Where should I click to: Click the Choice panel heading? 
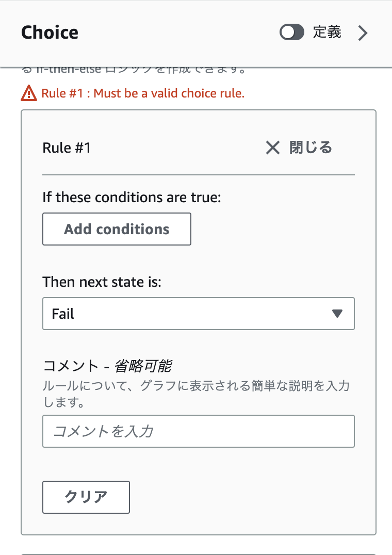(x=50, y=33)
